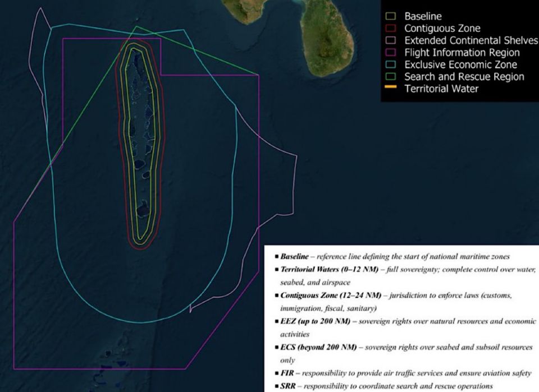The height and width of the screenshot is (392, 539).
Task: Click the Baseline legend color box
Action: click(390, 16)
